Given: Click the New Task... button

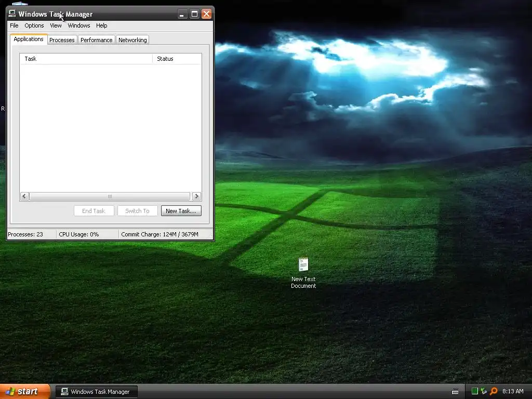Looking at the screenshot, I should tap(181, 211).
